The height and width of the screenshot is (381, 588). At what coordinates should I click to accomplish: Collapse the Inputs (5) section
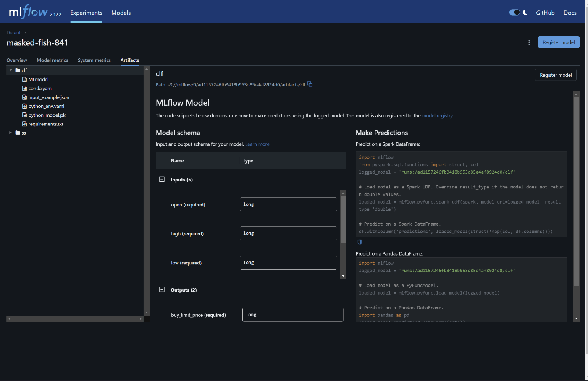(162, 179)
